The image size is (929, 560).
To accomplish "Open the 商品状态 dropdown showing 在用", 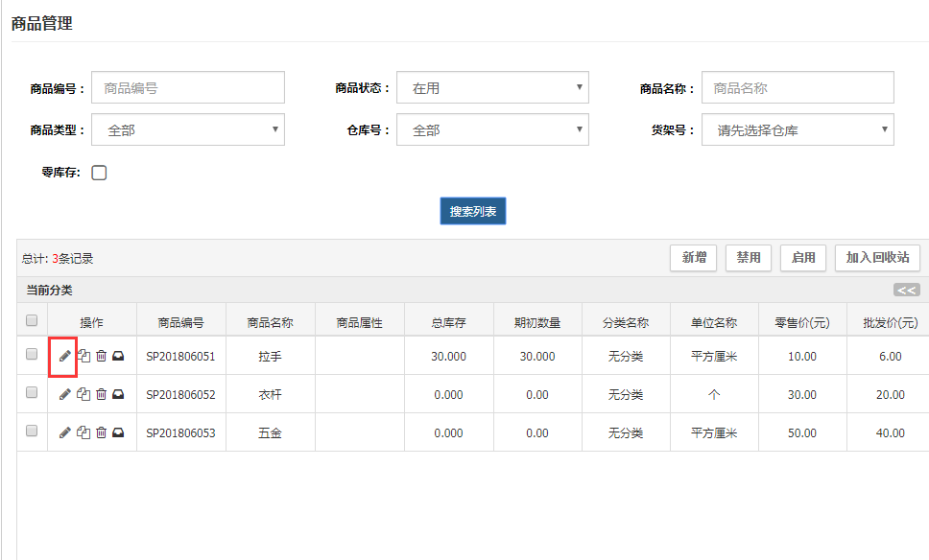I will click(492, 88).
